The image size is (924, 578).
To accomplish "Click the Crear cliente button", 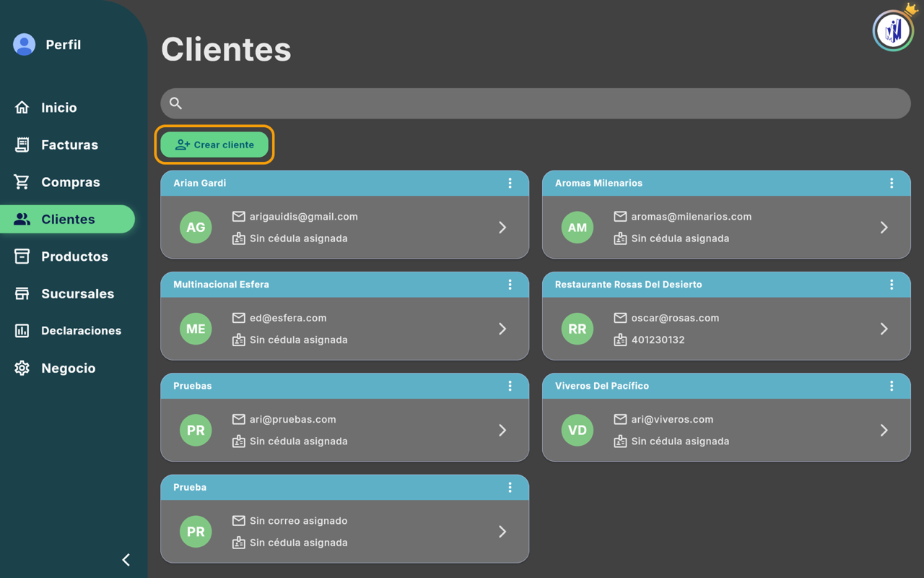I will point(214,144).
